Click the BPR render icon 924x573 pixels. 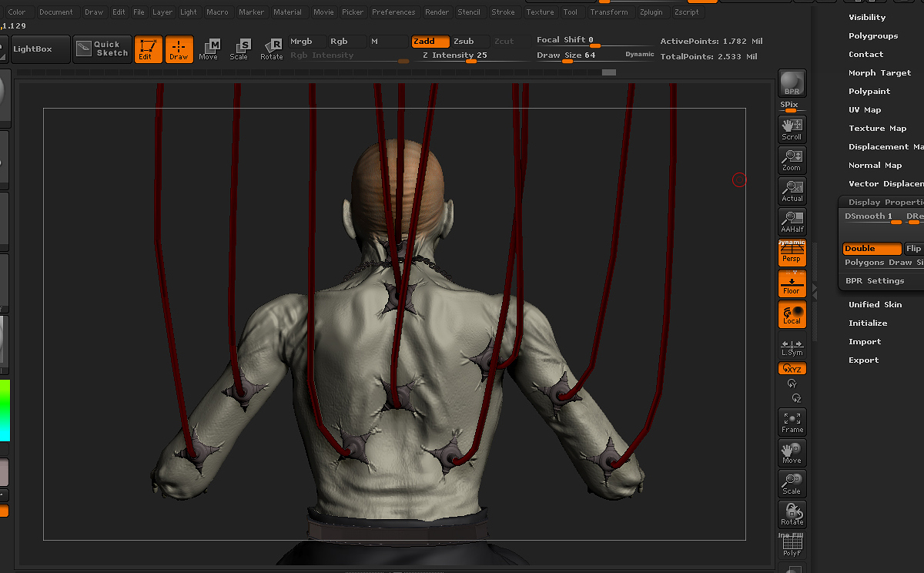(x=792, y=83)
